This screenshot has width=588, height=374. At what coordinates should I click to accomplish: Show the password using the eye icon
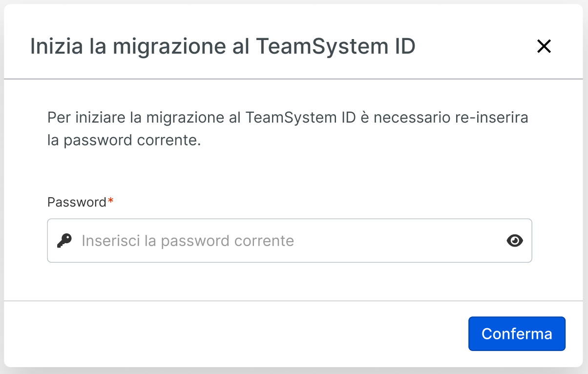point(515,240)
